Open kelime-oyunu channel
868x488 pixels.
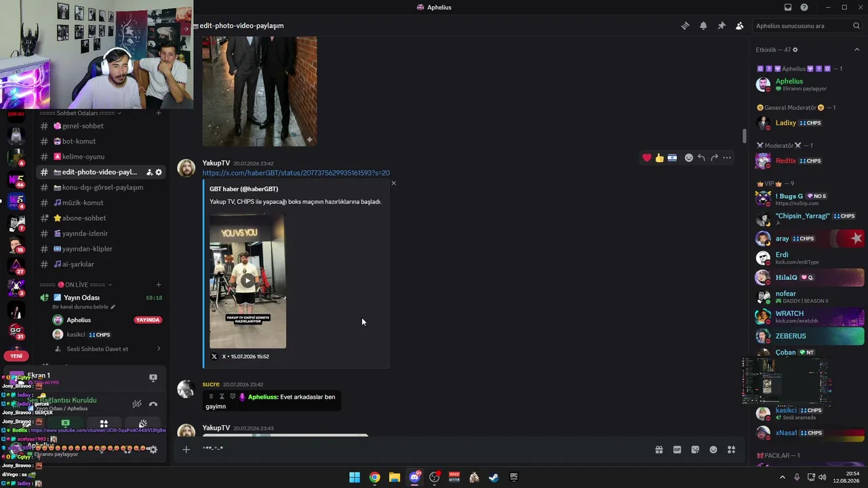point(102,157)
